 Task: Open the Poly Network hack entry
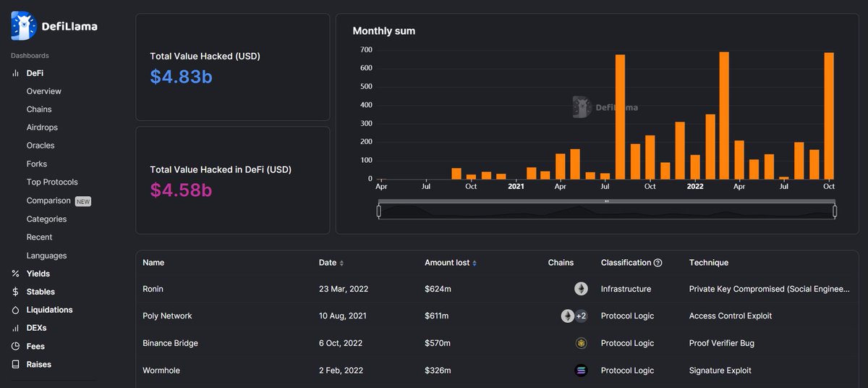(x=167, y=316)
